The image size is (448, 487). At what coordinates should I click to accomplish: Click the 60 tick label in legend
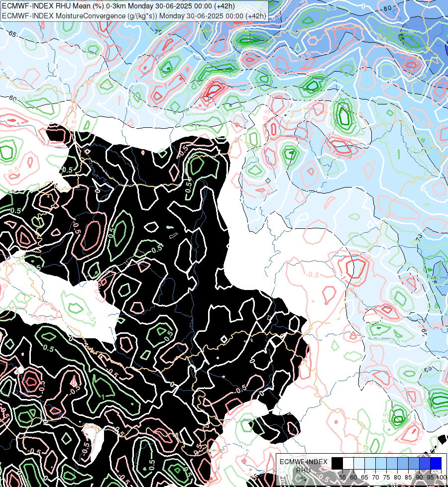click(x=353, y=478)
